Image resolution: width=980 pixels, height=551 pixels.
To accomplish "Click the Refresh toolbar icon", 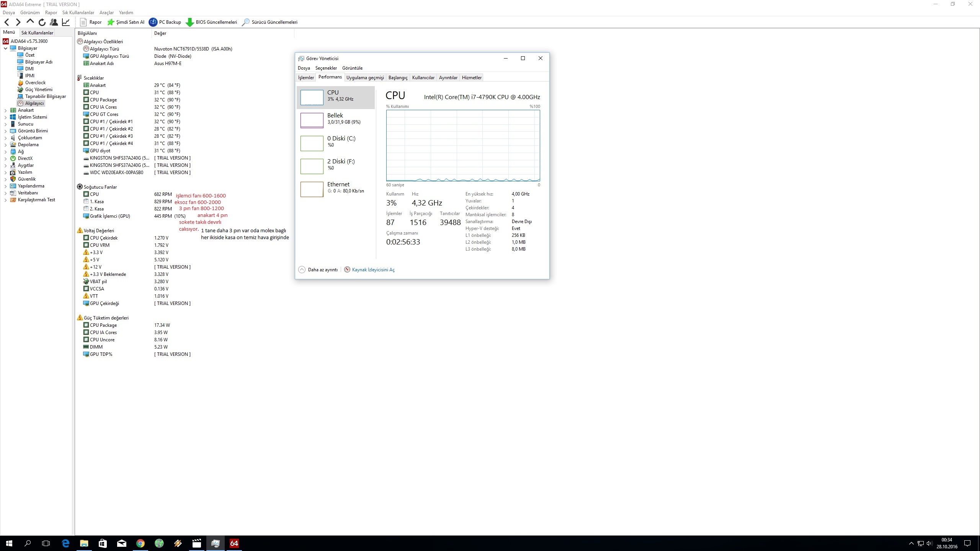I will (x=42, y=22).
